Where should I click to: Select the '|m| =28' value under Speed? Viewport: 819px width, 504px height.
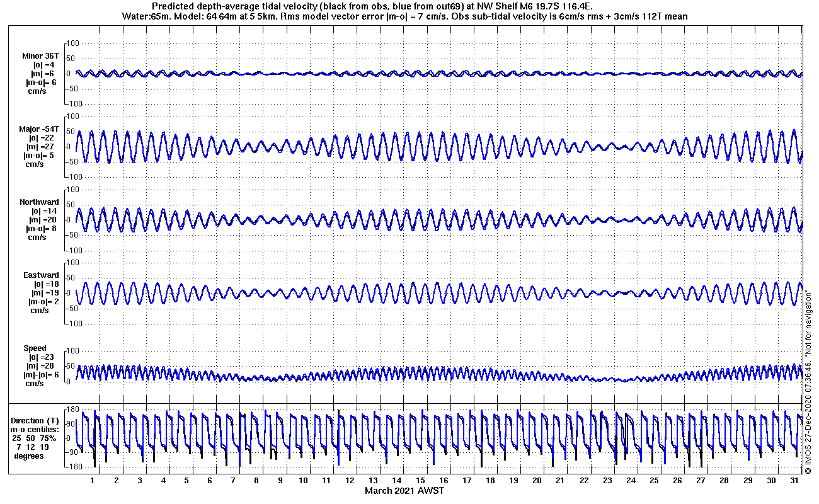tap(42, 365)
